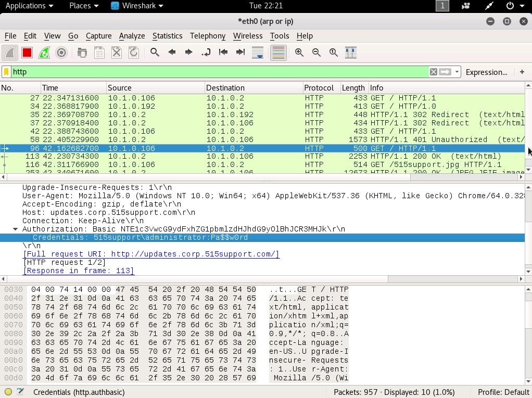Click packet details horizontal scrollbar
Screen dimensions: 532x398
262,279
